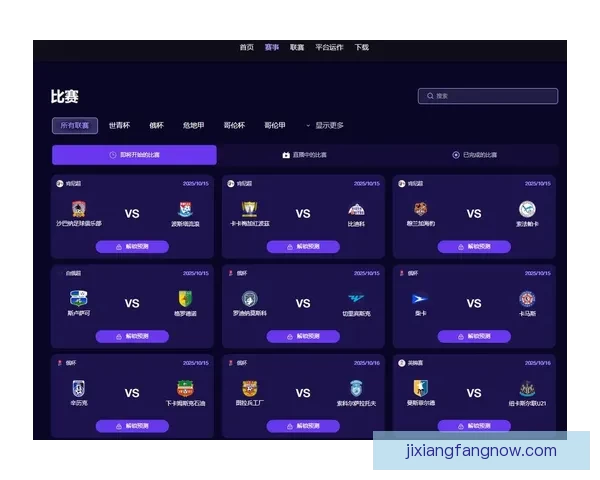Go to 首页 in the navigation bar
This screenshot has height=480, width=600.
[x=246, y=47]
